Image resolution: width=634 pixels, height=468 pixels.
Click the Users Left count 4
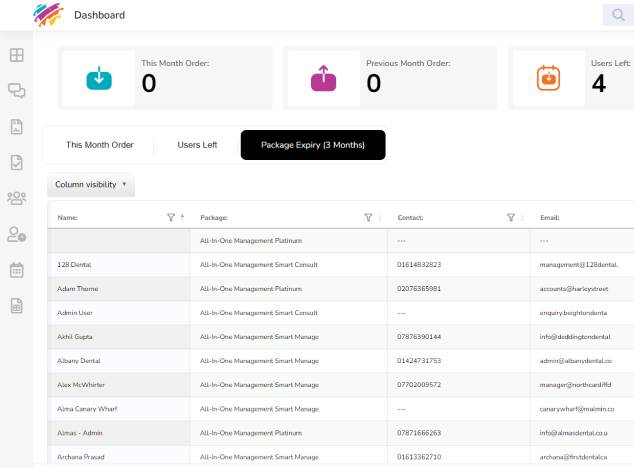tap(599, 83)
